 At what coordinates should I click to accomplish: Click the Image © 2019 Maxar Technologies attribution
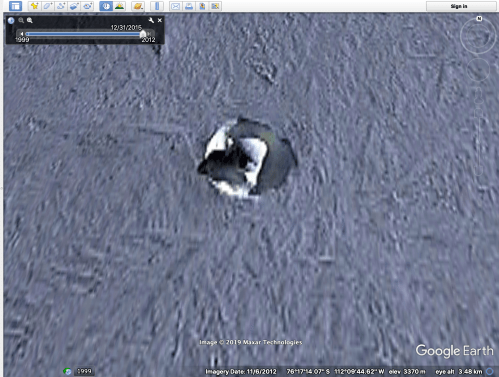[251, 342]
